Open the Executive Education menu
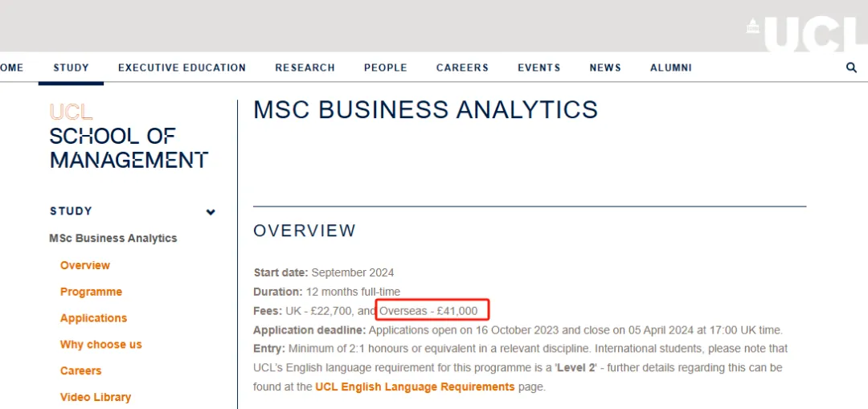 pyautogui.click(x=182, y=67)
